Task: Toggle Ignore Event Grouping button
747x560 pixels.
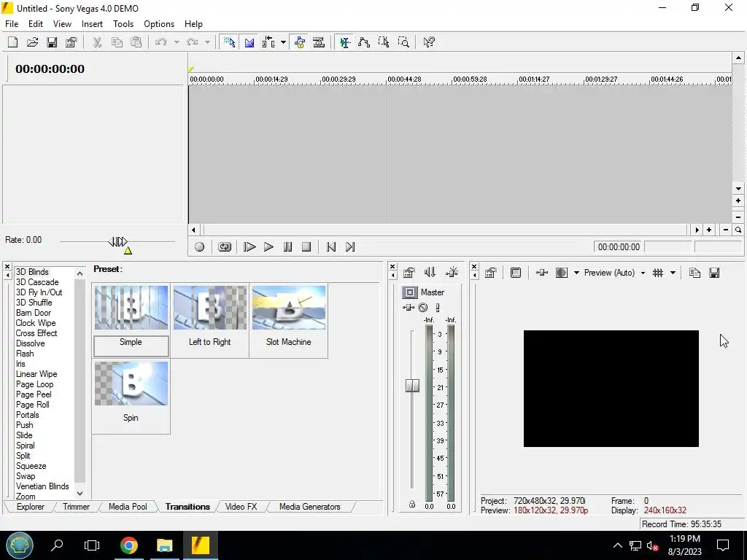Action: point(319,42)
